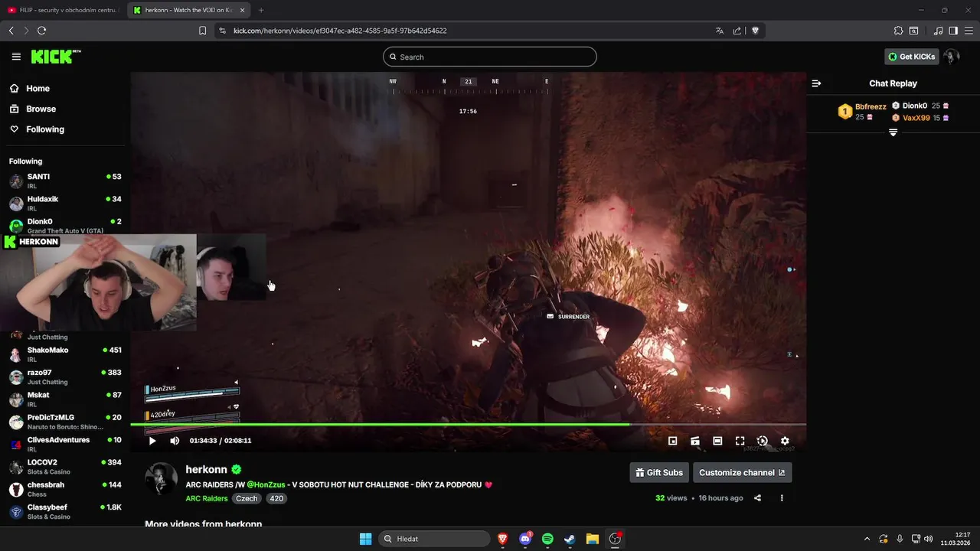
Task: Open the user profile avatar menu
Action: (x=952, y=57)
